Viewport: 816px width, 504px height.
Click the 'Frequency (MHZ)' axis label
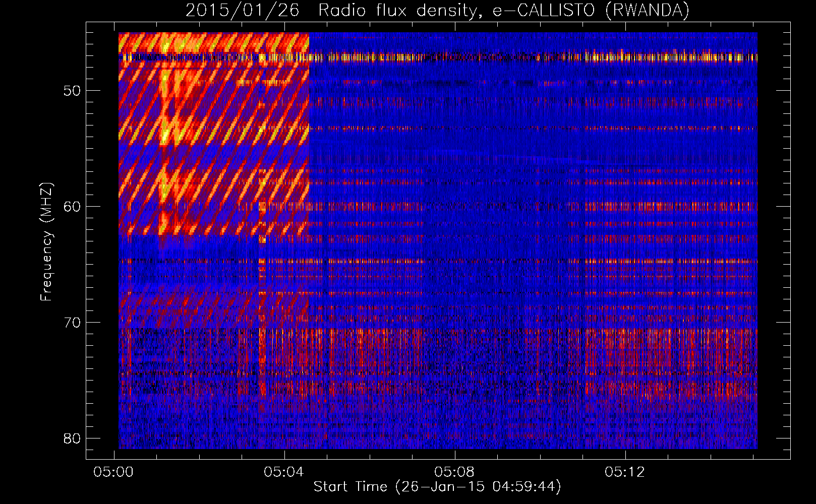click(46, 242)
